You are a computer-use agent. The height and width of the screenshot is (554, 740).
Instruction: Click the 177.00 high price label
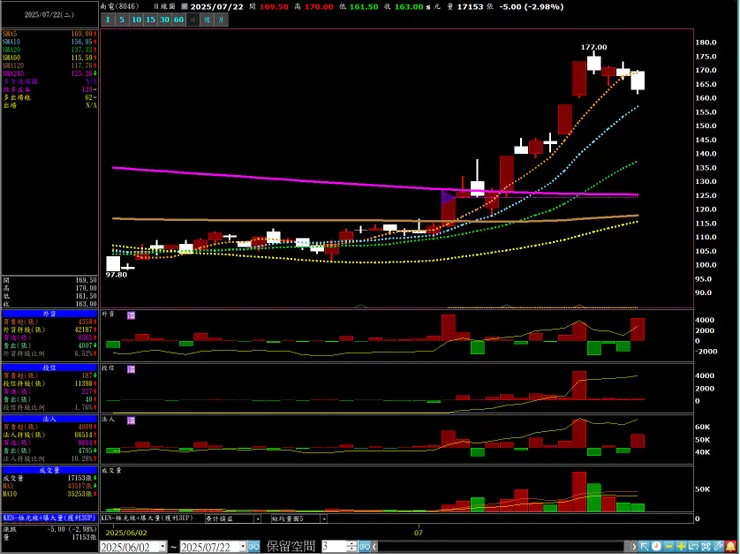[594, 47]
